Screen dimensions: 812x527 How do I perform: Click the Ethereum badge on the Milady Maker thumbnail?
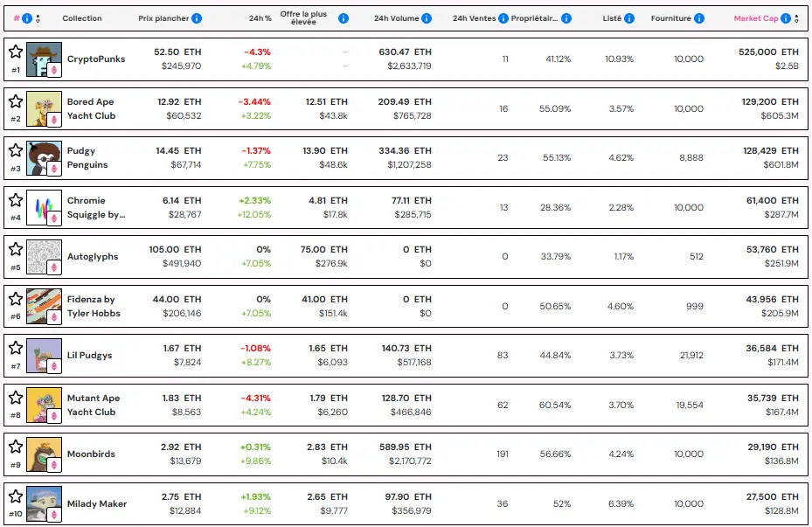tap(53, 515)
